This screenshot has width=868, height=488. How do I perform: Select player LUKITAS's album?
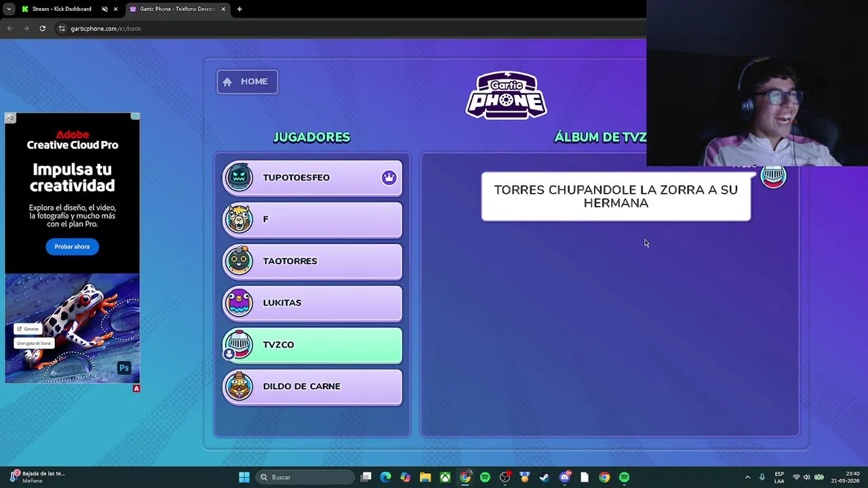[x=312, y=303]
